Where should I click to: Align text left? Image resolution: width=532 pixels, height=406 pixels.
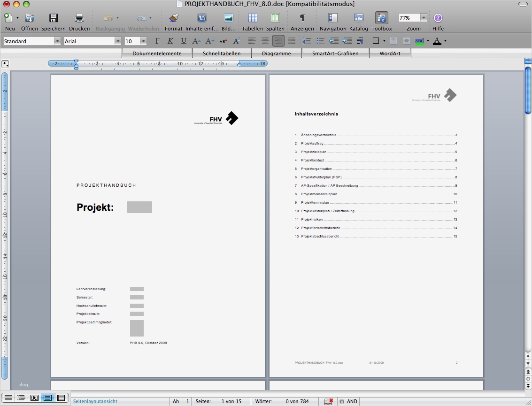252,41
